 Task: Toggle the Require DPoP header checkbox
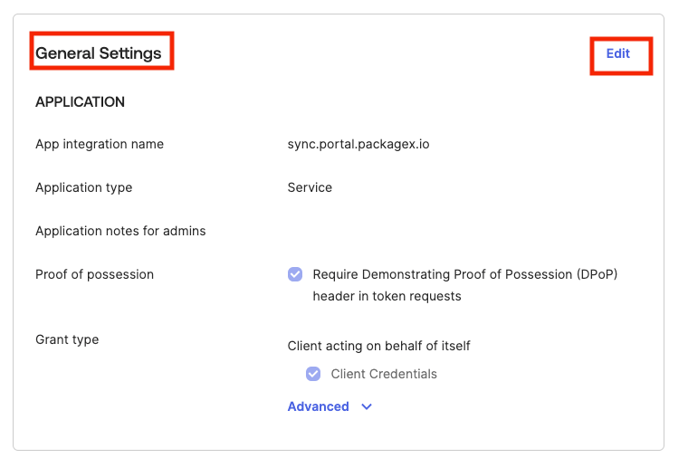[295, 274]
